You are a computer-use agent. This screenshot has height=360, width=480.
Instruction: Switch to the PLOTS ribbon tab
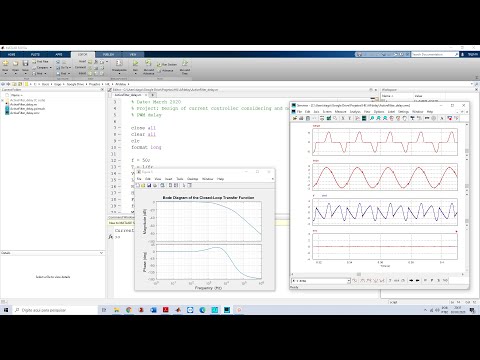[x=35, y=54]
